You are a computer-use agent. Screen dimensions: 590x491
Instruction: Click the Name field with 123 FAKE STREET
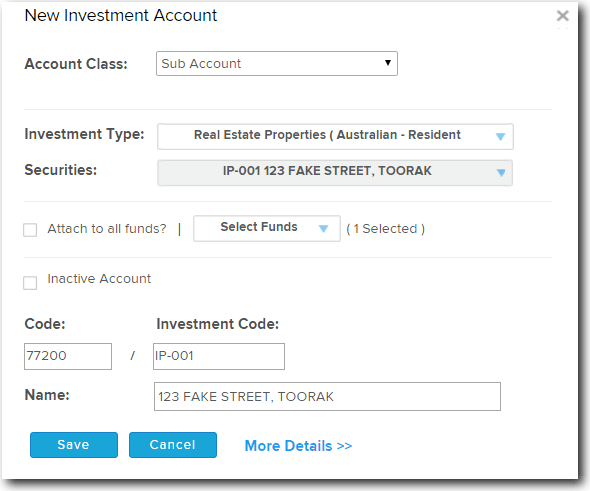327,397
